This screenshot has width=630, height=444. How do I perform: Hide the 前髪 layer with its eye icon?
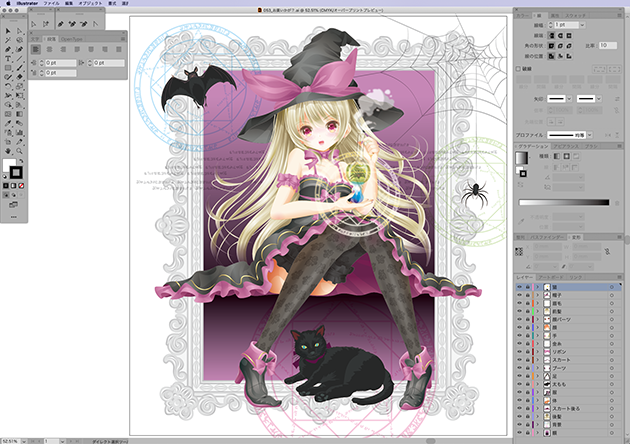[519, 311]
